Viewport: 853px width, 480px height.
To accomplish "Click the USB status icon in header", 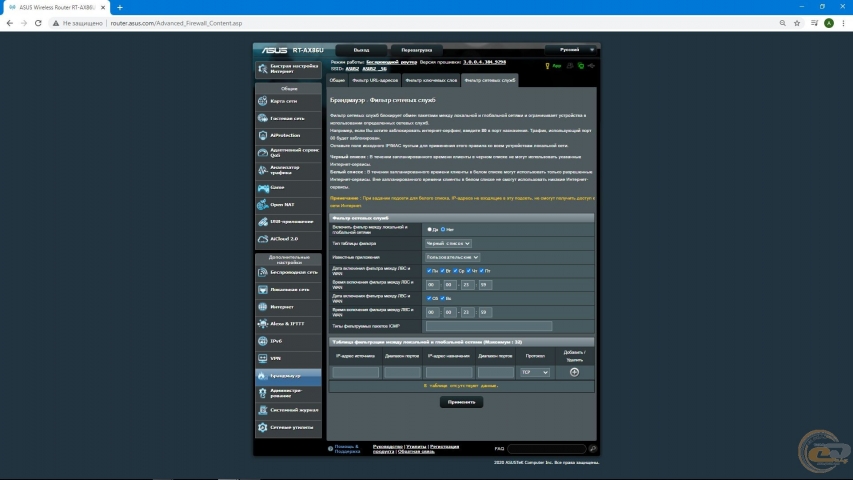I will coord(591,66).
